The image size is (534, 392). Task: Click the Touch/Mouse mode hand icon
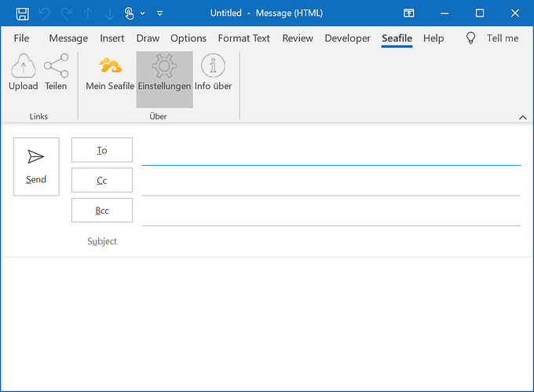(x=129, y=13)
